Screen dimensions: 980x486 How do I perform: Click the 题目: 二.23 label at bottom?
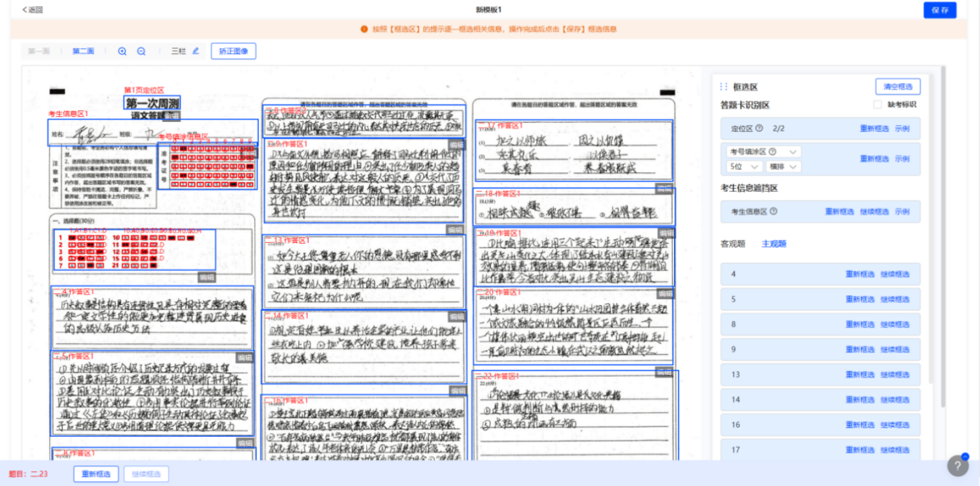28,474
